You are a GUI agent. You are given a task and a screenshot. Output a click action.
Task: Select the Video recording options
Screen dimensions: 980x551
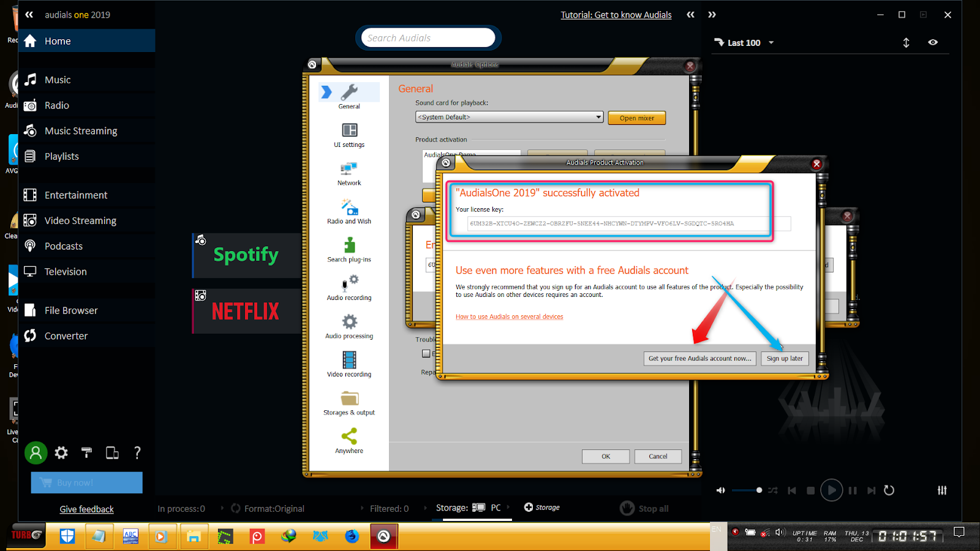coord(349,365)
